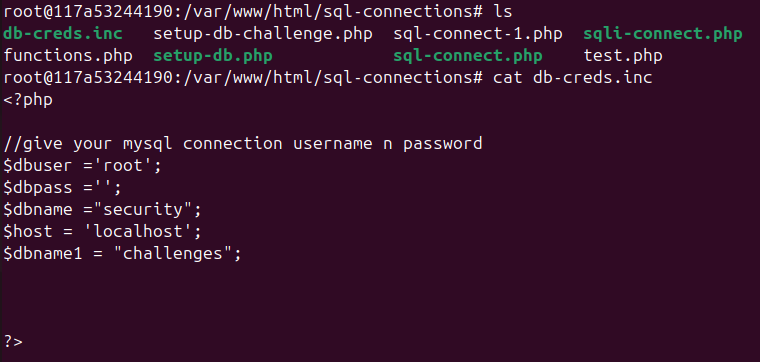Image resolution: width=760 pixels, height=362 pixels.
Task: Click the $dbname ="security" line
Action: 102,210
